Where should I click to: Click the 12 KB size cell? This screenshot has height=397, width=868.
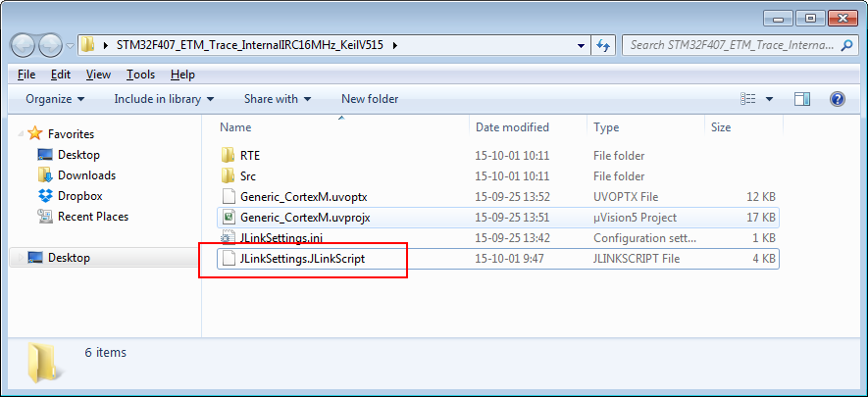coord(761,197)
